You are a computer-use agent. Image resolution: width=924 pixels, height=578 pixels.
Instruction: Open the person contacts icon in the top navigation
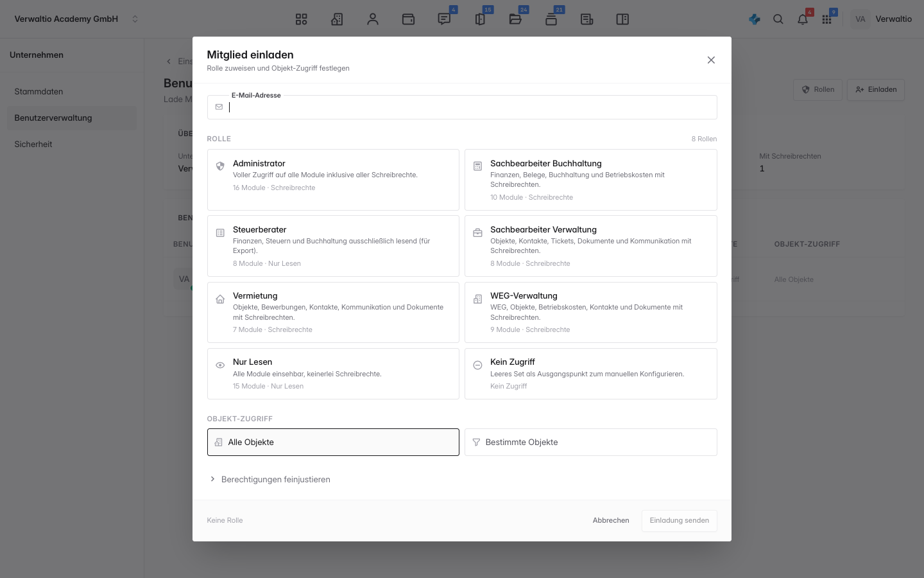tap(373, 19)
